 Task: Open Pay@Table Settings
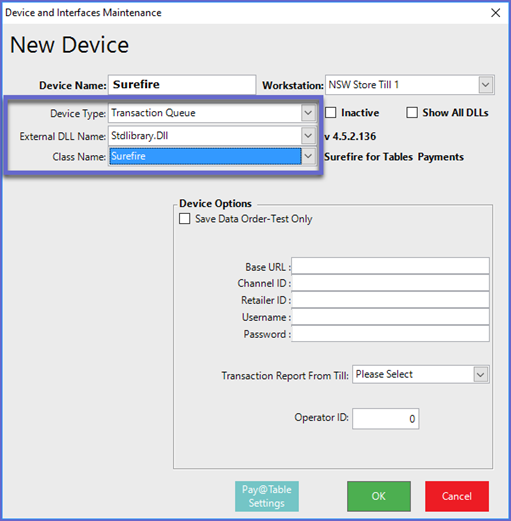pyautogui.click(x=267, y=496)
